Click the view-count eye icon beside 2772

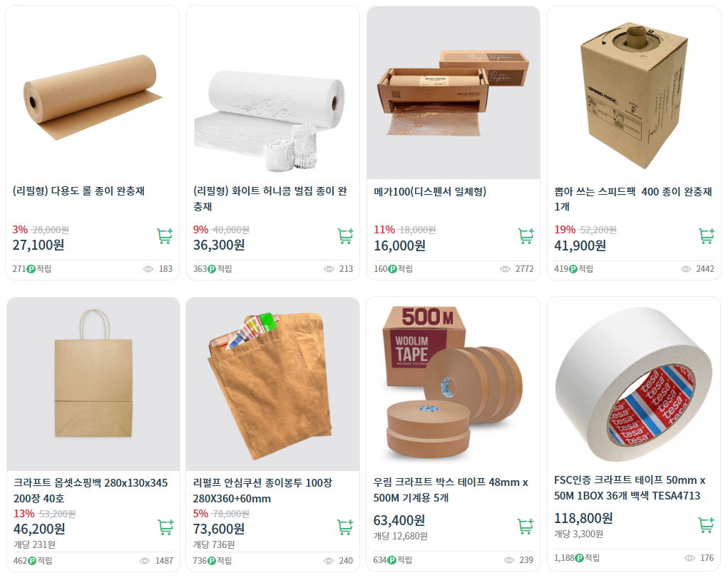pyautogui.click(x=505, y=269)
